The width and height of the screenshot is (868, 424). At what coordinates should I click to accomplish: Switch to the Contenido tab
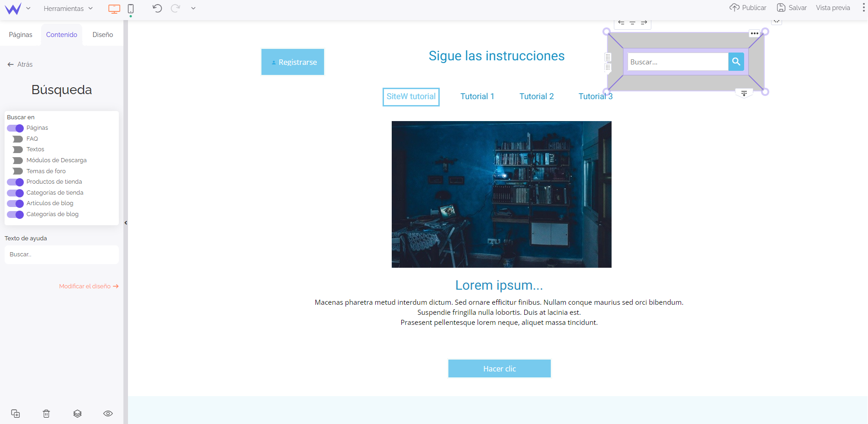click(62, 35)
